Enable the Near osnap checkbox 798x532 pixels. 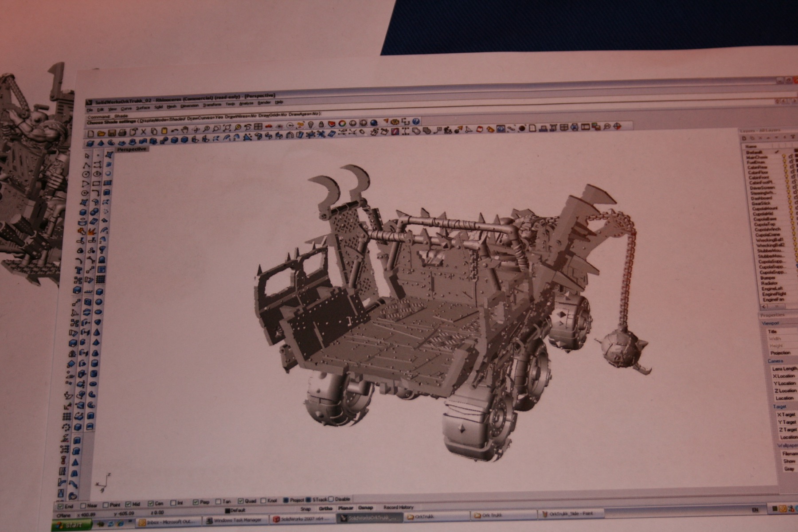[x=83, y=505]
